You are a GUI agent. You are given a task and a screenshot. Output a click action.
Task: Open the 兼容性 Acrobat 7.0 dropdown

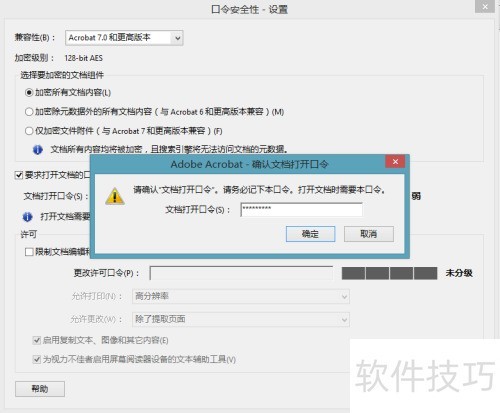(124, 38)
